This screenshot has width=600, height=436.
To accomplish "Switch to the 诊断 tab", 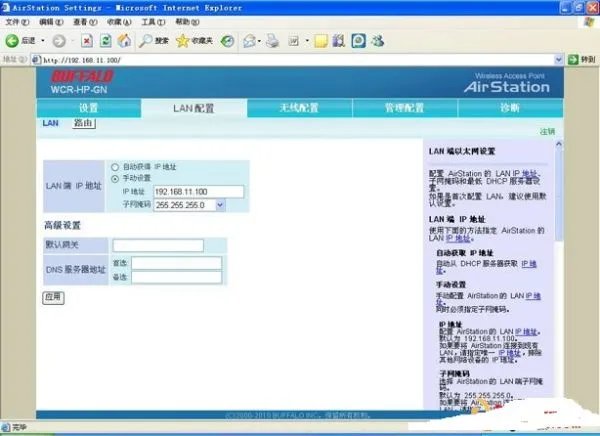I will [x=510, y=108].
